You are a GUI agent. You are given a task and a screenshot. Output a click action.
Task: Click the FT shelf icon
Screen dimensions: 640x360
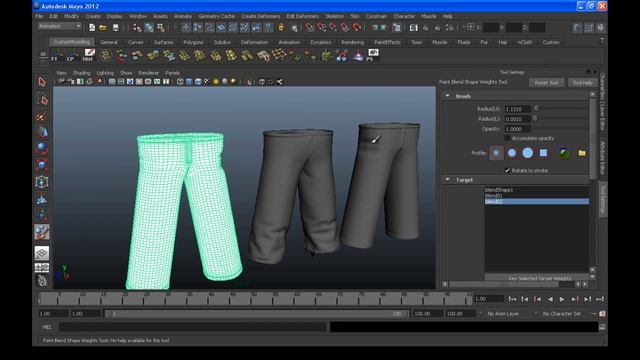pyautogui.click(x=57, y=55)
